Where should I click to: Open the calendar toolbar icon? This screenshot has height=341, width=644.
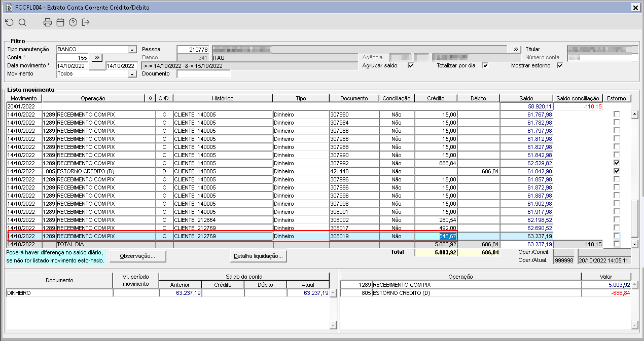click(x=60, y=22)
